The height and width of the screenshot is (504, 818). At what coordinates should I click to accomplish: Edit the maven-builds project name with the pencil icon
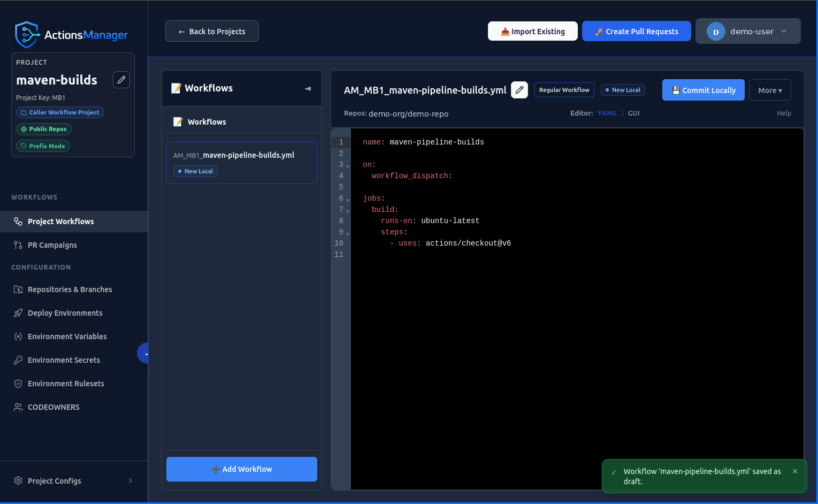pyautogui.click(x=121, y=80)
